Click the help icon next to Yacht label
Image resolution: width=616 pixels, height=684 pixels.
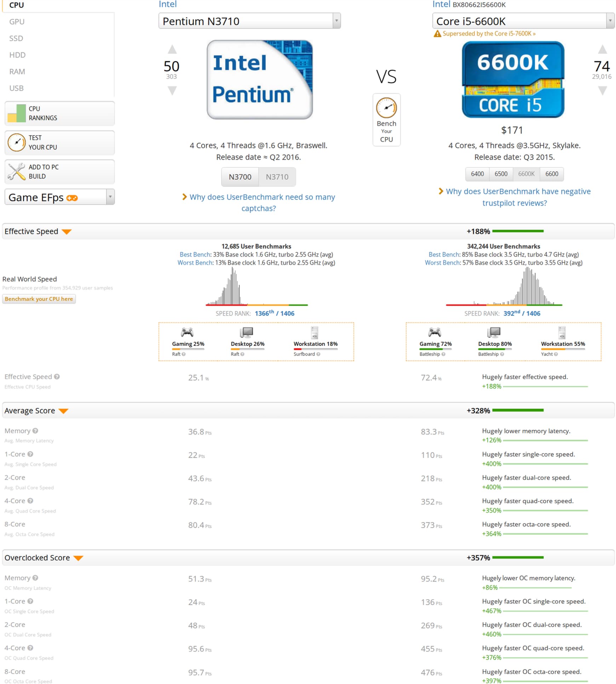(x=556, y=354)
